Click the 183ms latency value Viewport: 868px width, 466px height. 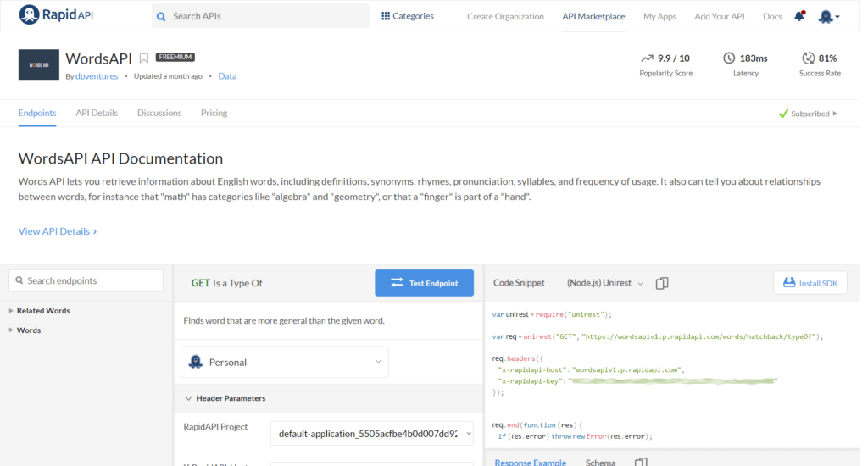click(754, 58)
